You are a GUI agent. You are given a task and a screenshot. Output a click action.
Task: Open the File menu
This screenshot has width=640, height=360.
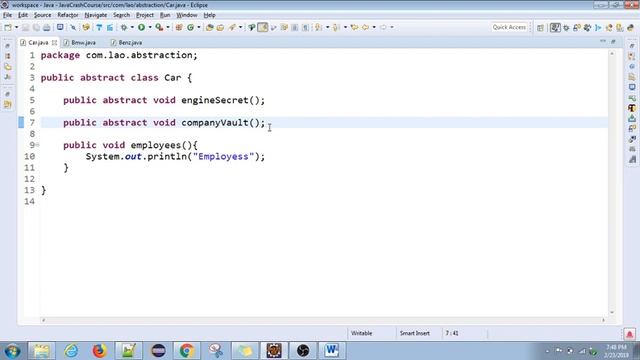[7, 15]
